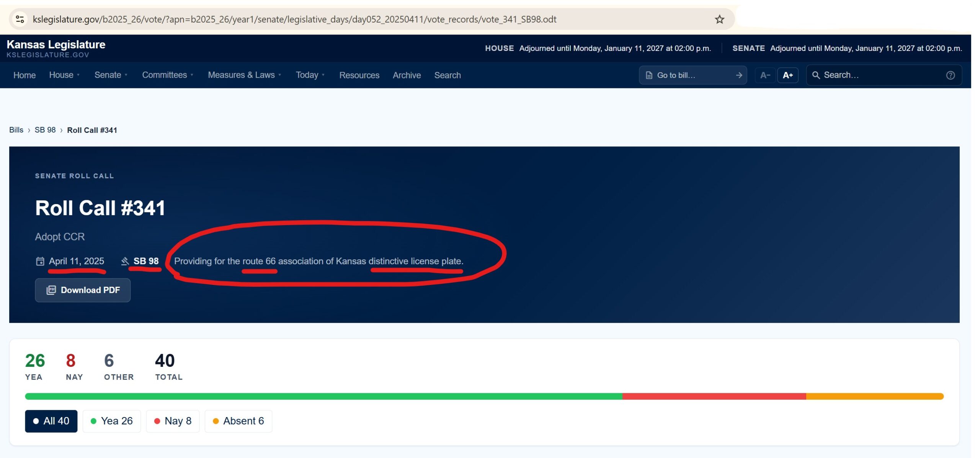
Task: Click the Adopt CCR text
Action: click(60, 237)
